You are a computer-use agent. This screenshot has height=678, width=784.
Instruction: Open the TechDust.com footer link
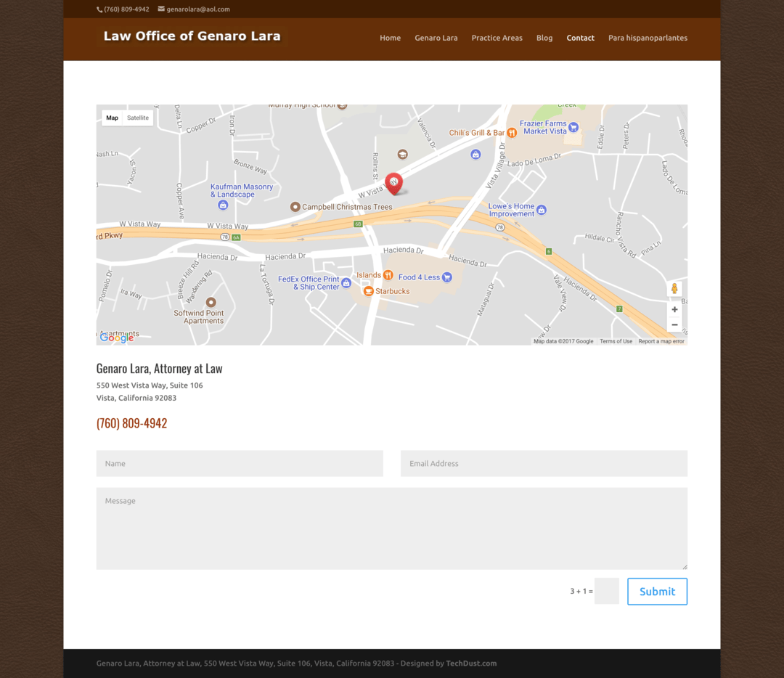[471, 663]
